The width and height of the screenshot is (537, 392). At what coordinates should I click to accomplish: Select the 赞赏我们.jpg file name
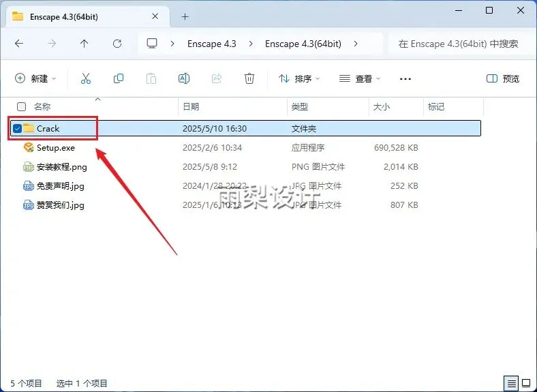tap(60, 205)
